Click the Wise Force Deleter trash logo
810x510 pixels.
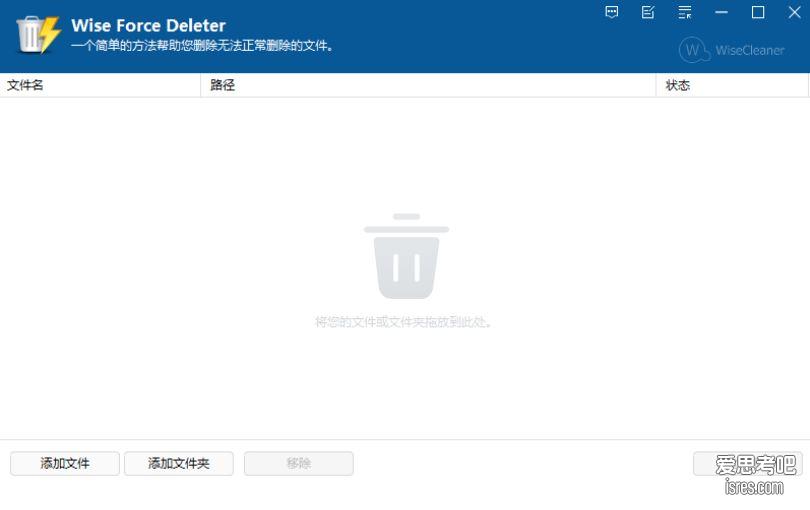click(39, 34)
